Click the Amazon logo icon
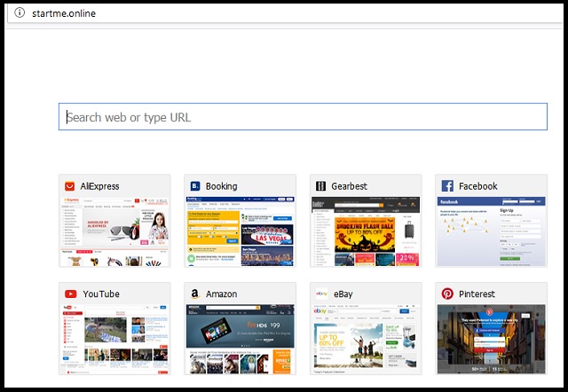The height and width of the screenshot is (392, 568). click(195, 294)
